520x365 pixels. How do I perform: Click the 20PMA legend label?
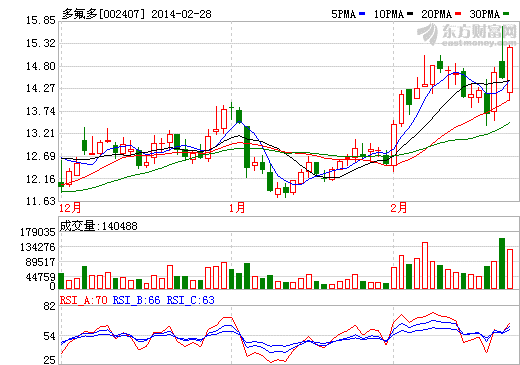436,14
